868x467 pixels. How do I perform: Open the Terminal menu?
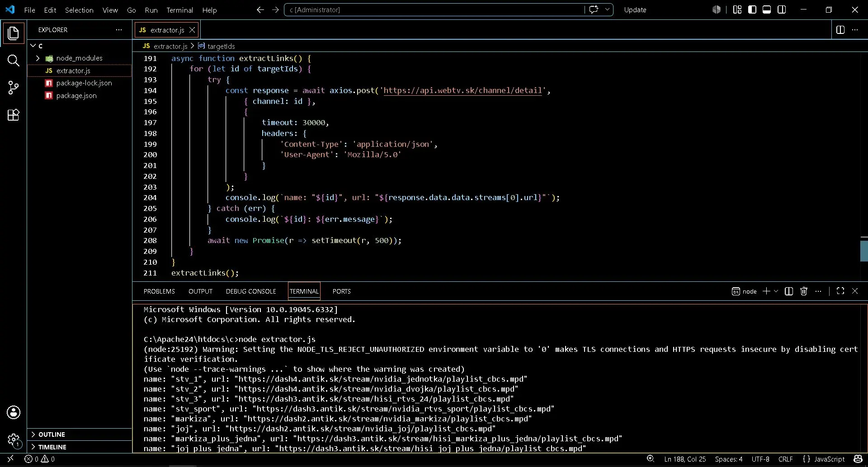[x=179, y=10]
